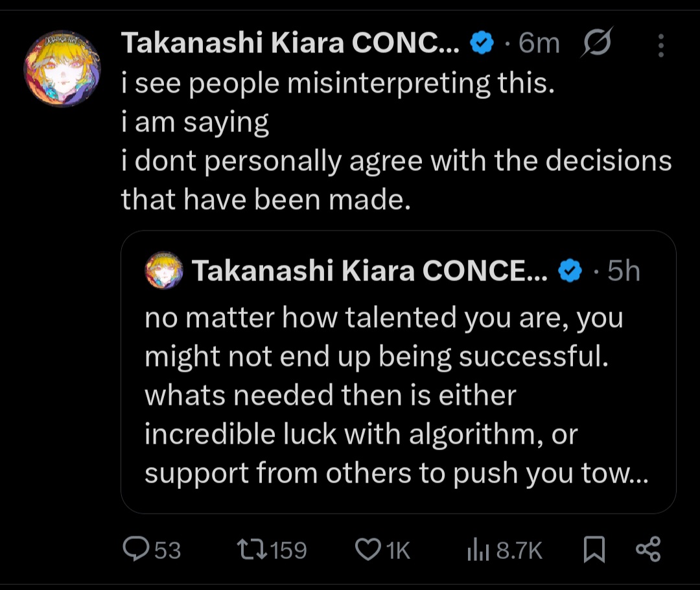Screen dimensions: 700x590
Task: Bookmark this tweet
Action: click(x=594, y=550)
